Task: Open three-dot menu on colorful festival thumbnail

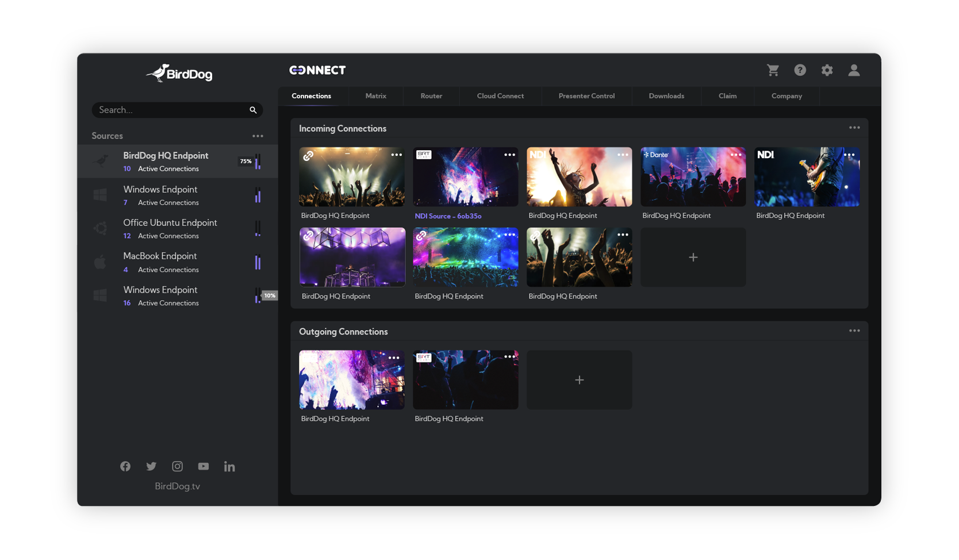Action: pos(509,235)
